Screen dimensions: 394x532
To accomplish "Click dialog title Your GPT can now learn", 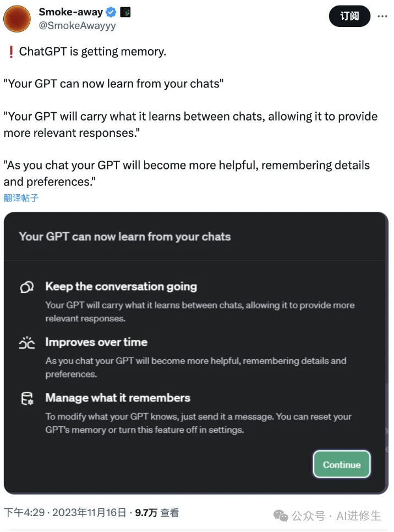I will 125,237.
